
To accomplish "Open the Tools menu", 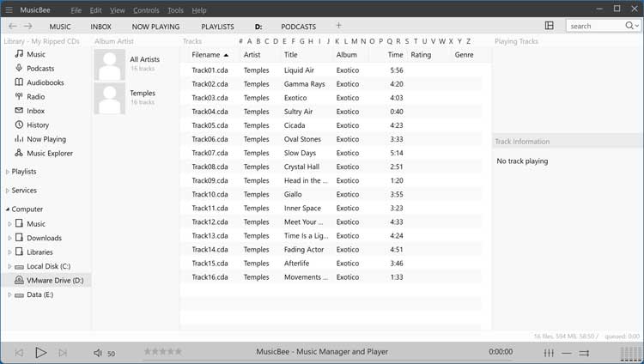I will pyautogui.click(x=175, y=10).
